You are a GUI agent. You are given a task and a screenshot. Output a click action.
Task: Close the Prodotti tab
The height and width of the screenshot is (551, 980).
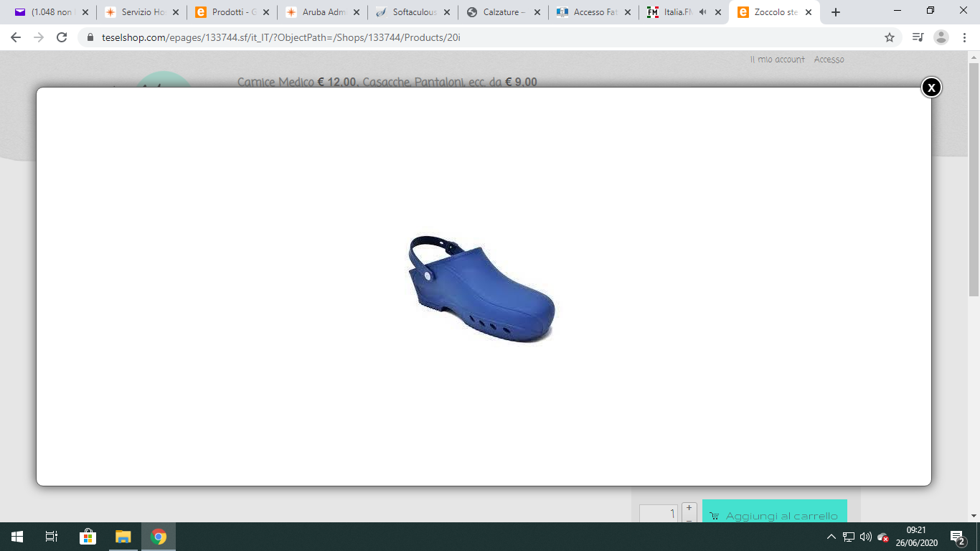pyautogui.click(x=266, y=12)
